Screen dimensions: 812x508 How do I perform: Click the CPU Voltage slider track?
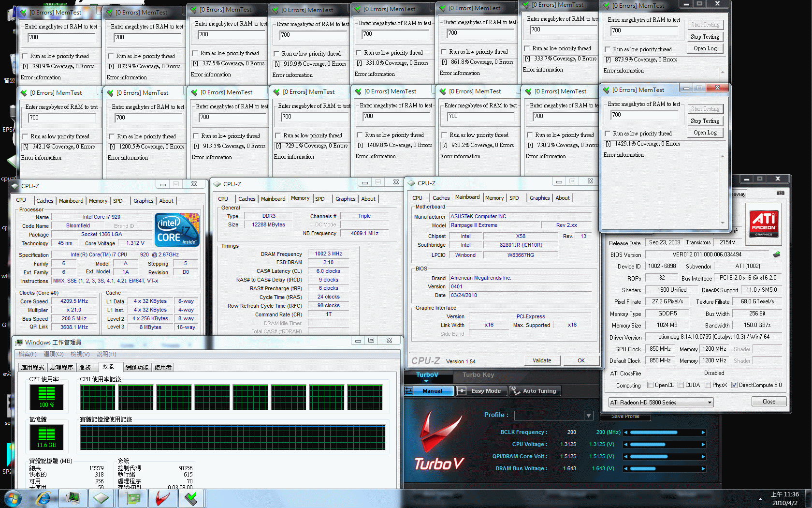tap(665, 444)
